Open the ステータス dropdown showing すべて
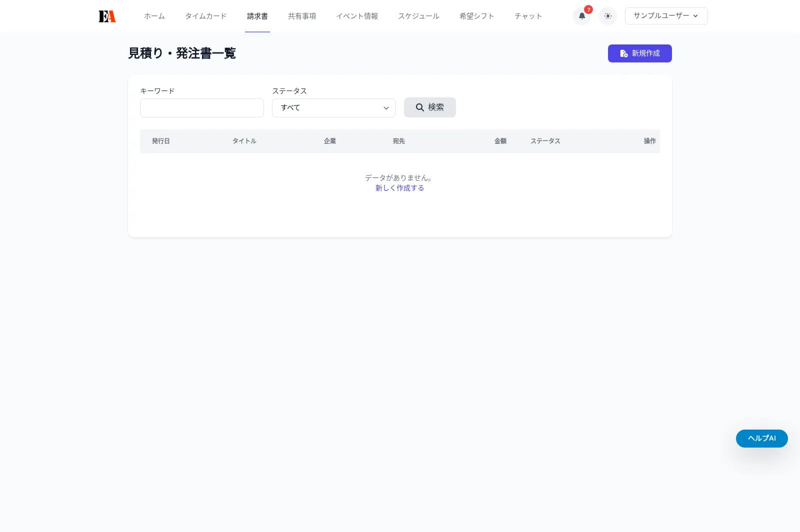This screenshot has height=532, width=800. 333,108
